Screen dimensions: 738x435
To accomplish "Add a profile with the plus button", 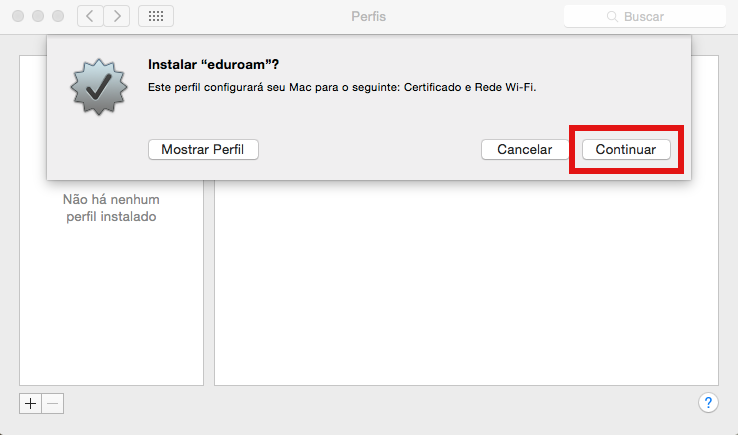I will coord(30,403).
